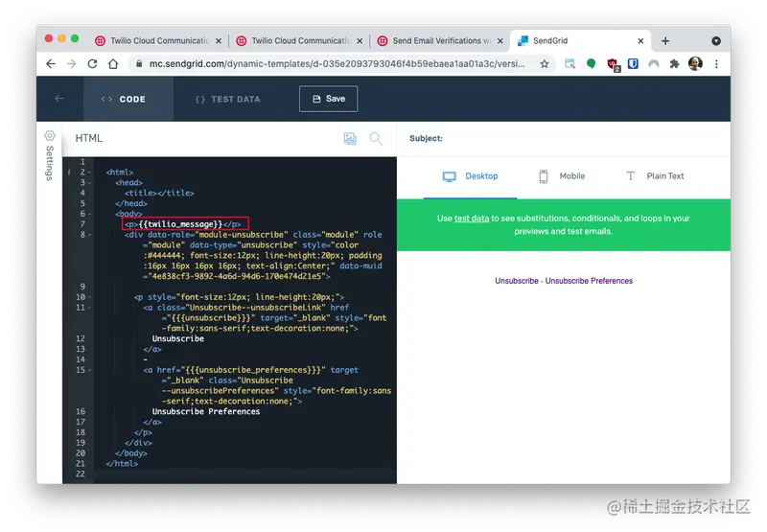Click the screenshot extension icon
The width and height of the screenshot is (767, 532).
click(x=569, y=63)
